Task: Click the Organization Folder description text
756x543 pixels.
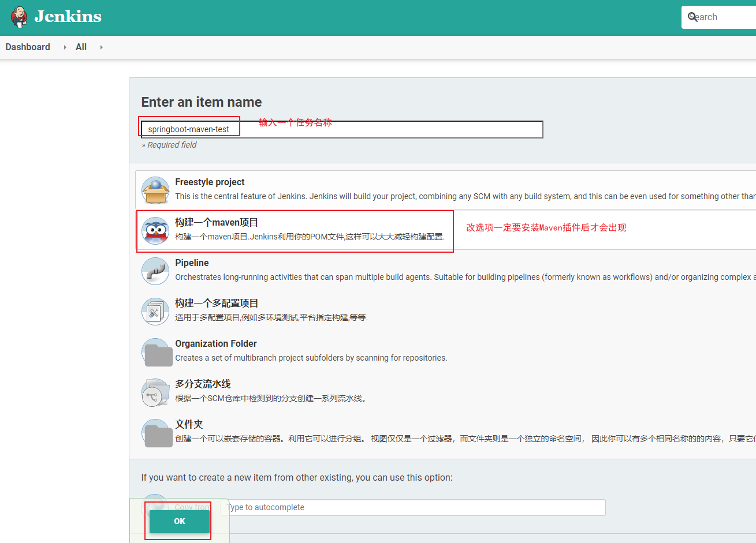Action: [x=311, y=358]
